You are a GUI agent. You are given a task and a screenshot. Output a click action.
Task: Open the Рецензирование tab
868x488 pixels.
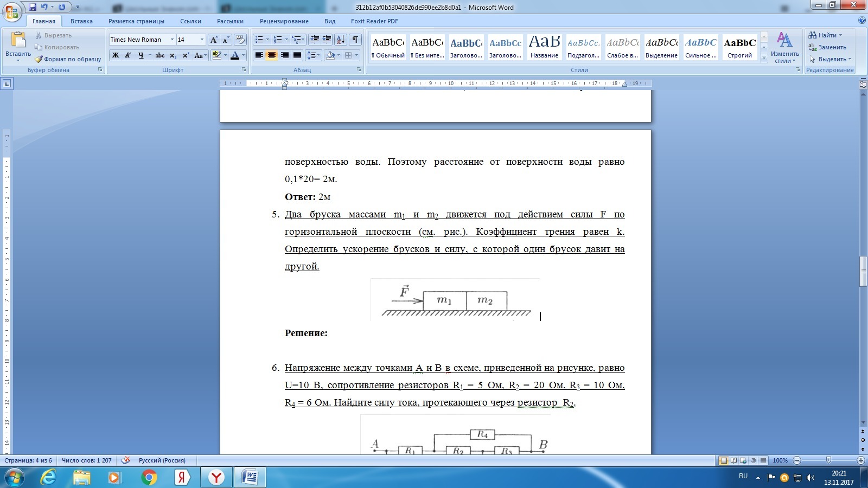(284, 21)
